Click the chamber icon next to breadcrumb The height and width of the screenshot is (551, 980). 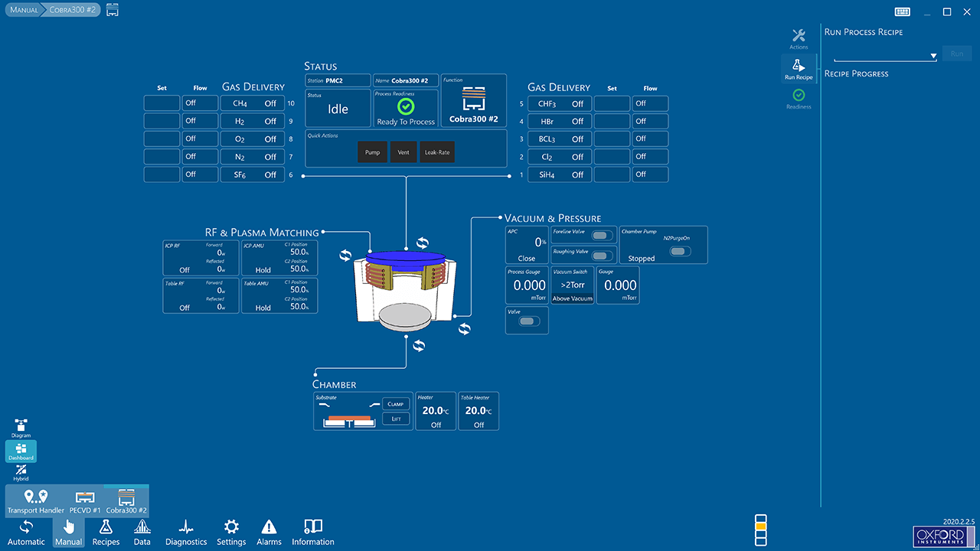pos(113,10)
